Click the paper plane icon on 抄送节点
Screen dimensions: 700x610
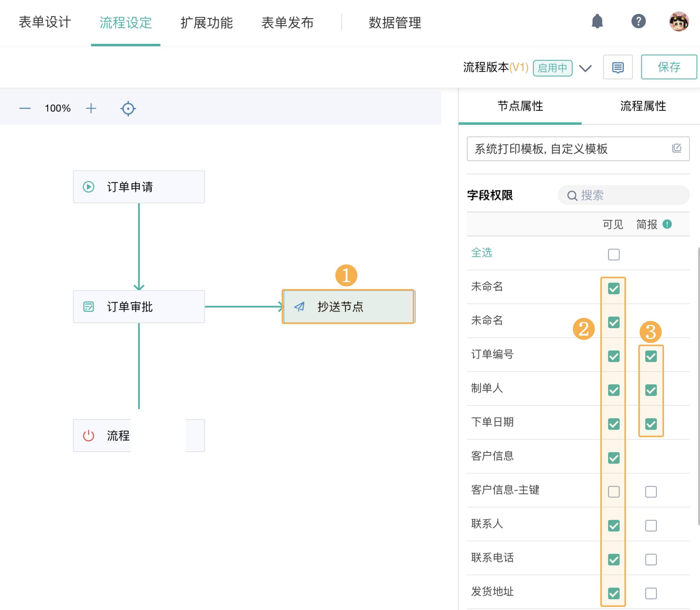coord(299,307)
